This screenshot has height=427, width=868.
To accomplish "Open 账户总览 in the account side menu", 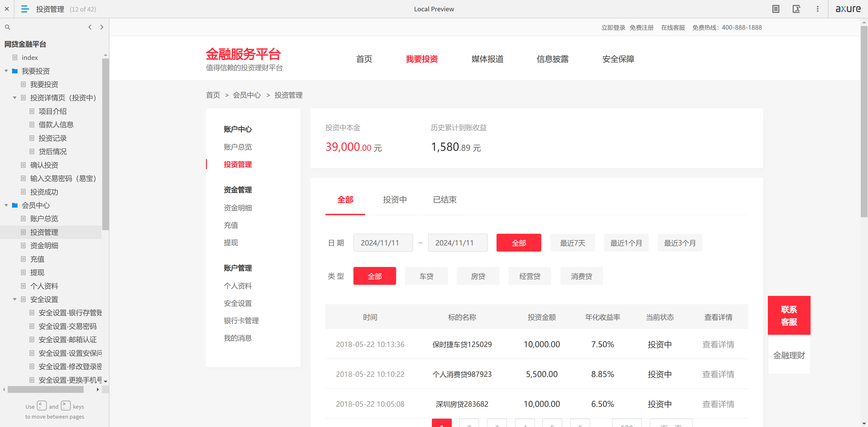I will [x=238, y=147].
